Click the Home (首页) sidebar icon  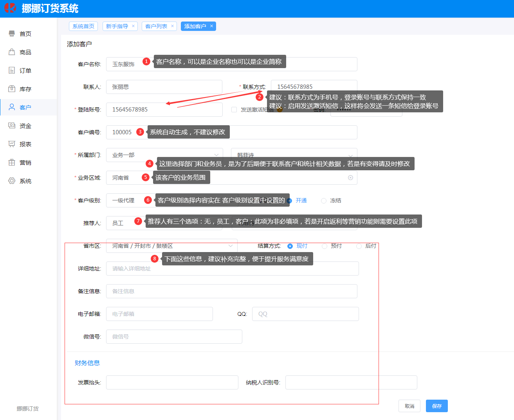12,34
